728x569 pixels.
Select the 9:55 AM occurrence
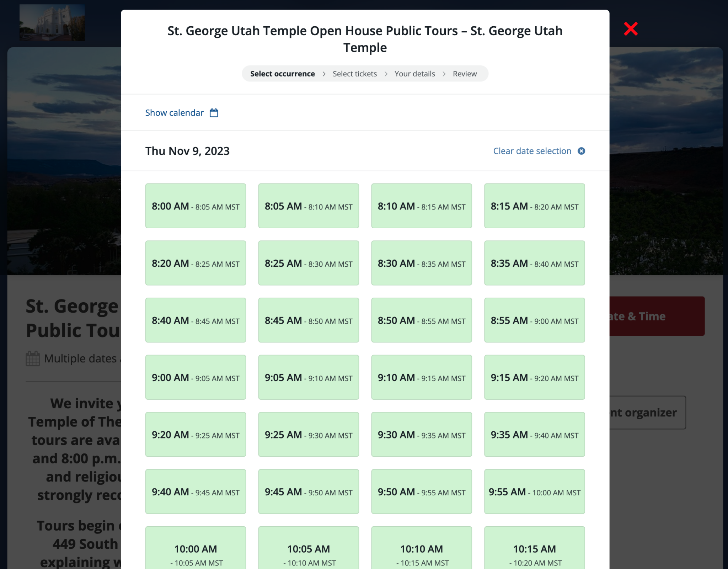point(535,491)
